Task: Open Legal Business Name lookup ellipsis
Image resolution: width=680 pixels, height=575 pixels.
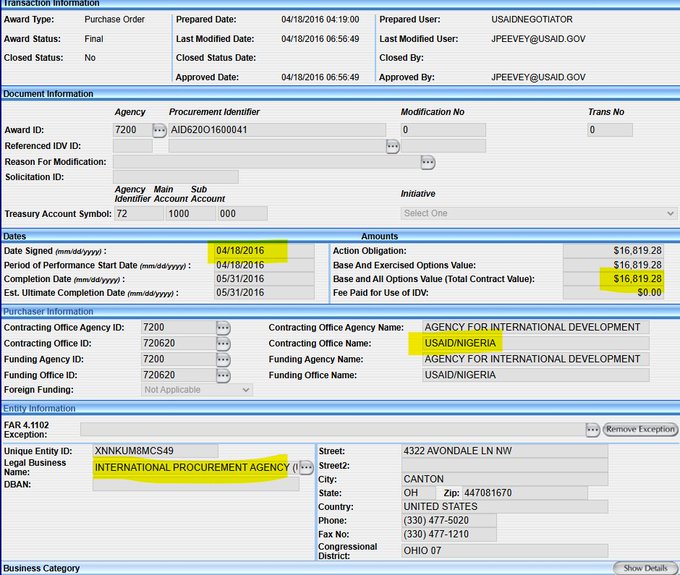Action: pyautogui.click(x=306, y=468)
